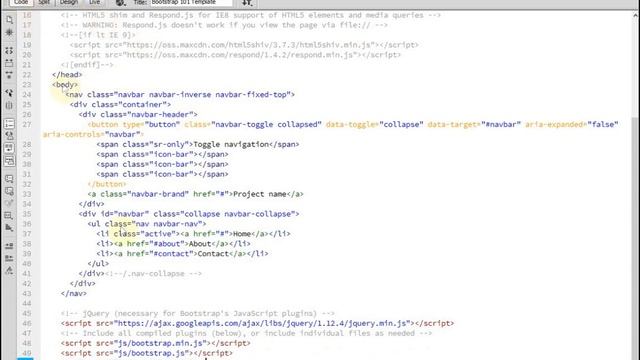Click the opening <body> tag
Screen dimensions: 640x360
pyautogui.click(x=65, y=84)
